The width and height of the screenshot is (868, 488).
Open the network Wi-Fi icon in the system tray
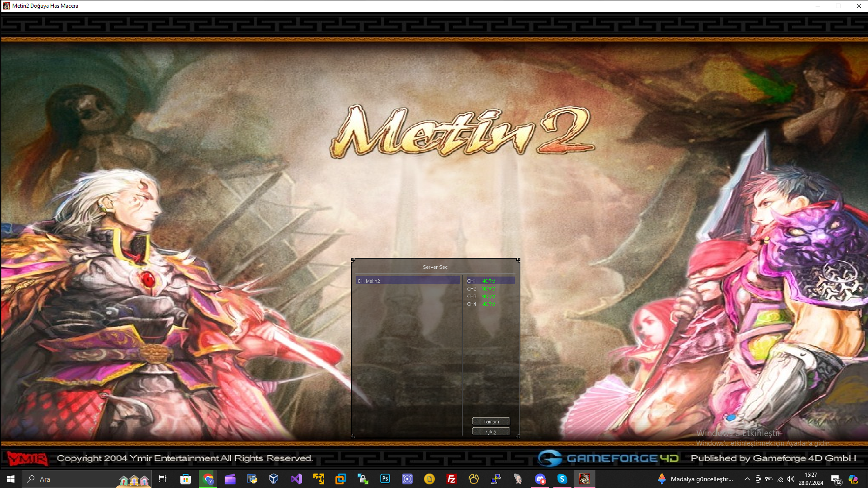(780, 479)
